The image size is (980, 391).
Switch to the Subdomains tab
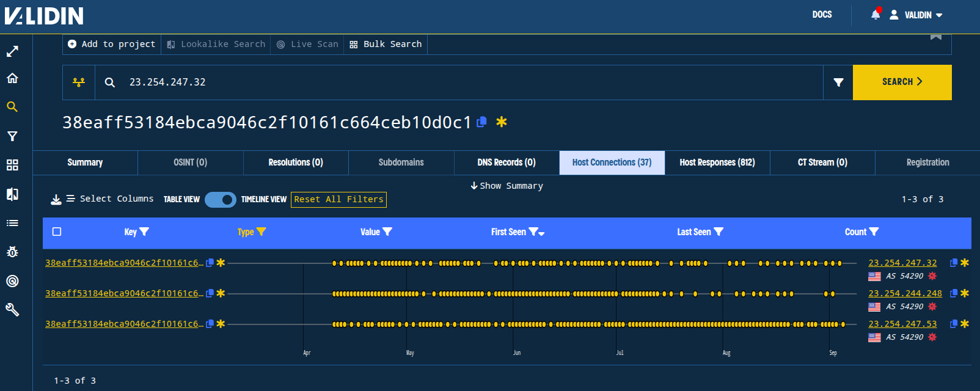tap(401, 163)
